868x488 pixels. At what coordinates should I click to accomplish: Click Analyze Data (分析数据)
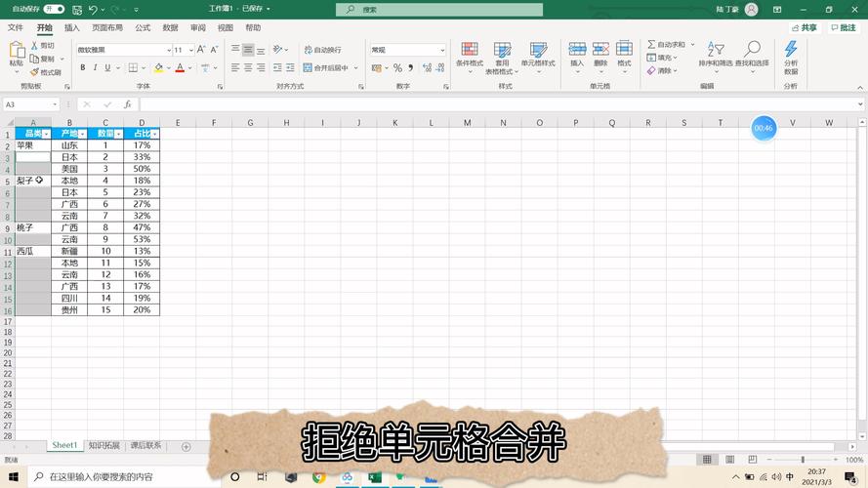791,58
